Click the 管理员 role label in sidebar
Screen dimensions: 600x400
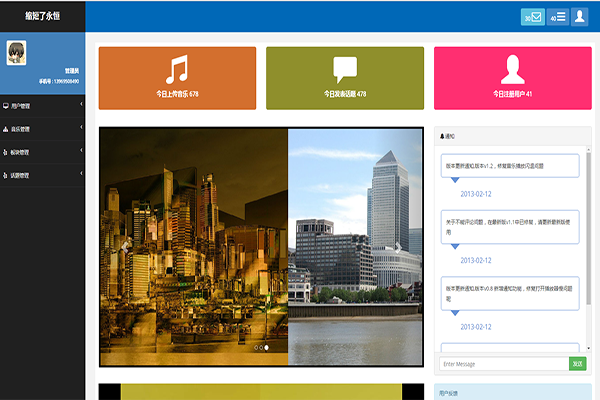click(72, 71)
